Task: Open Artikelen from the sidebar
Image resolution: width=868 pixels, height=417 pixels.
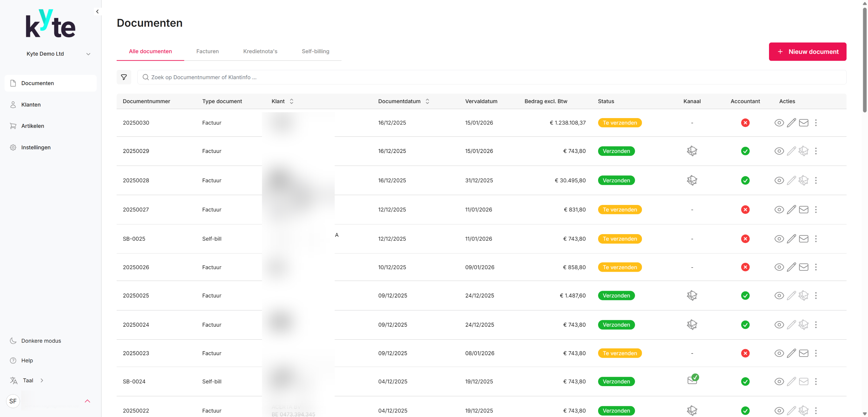Action: click(33, 126)
